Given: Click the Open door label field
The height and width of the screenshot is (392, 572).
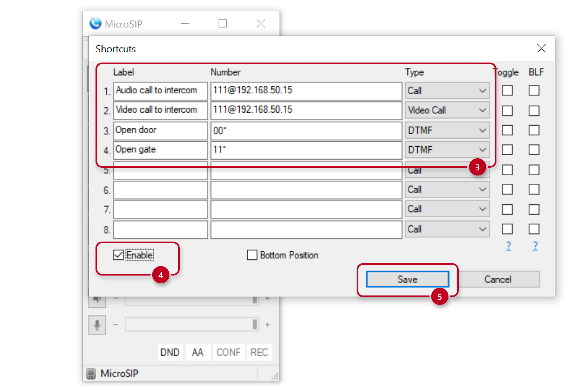Looking at the screenshot, I should pos(161,131).
